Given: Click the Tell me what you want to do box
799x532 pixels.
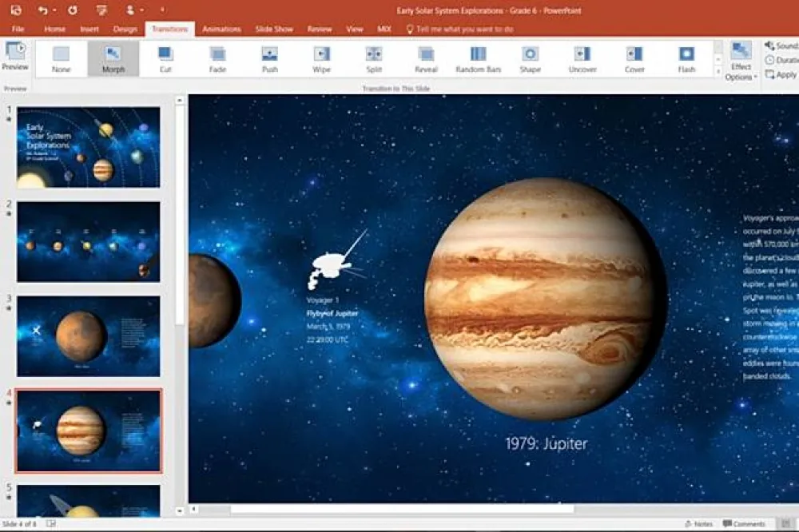Looking at the screenshot, I should click(459, 29).
